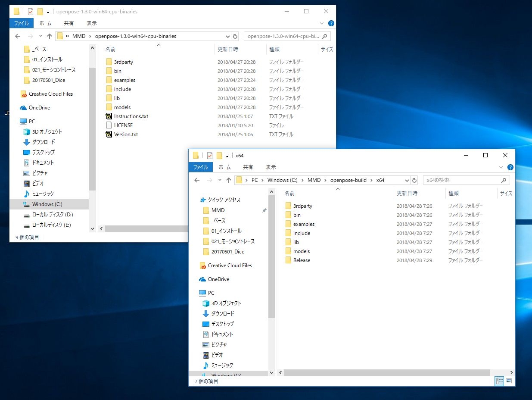The height and width of the screenshot is (400, 532).
Task: Open quick access toolbar dropdown in x64
Action: [x=227, y=156]
